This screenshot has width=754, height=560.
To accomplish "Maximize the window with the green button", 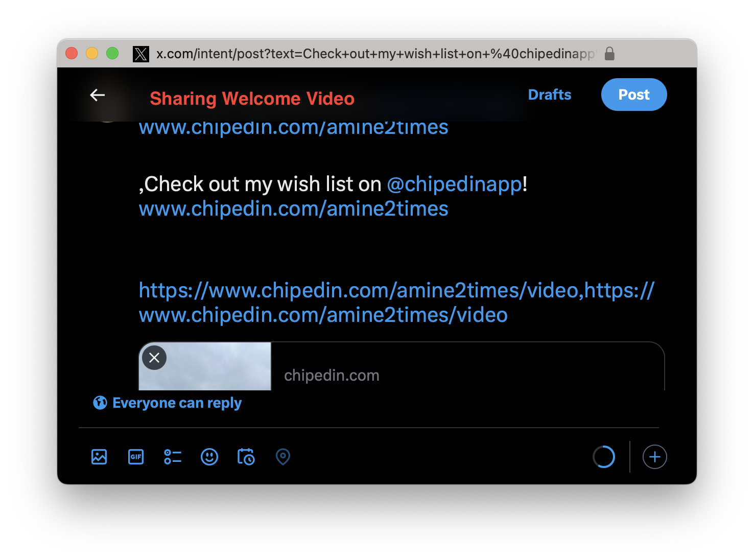I will click(x=112, y=53).
